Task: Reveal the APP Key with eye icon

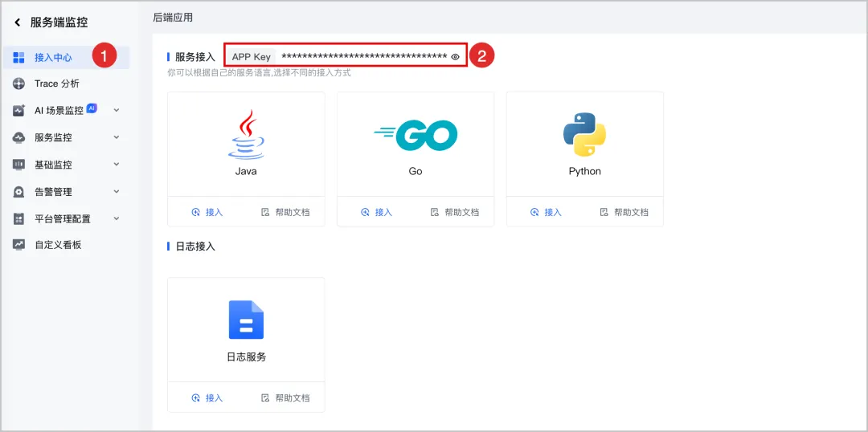Action: tap(455, 56)
